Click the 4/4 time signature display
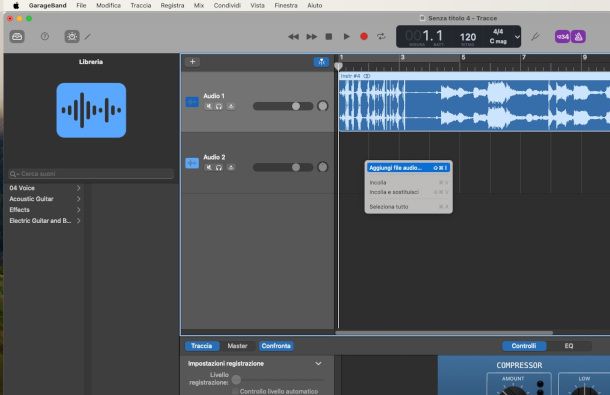Screen dimensions: 610x395 [498, 32]
